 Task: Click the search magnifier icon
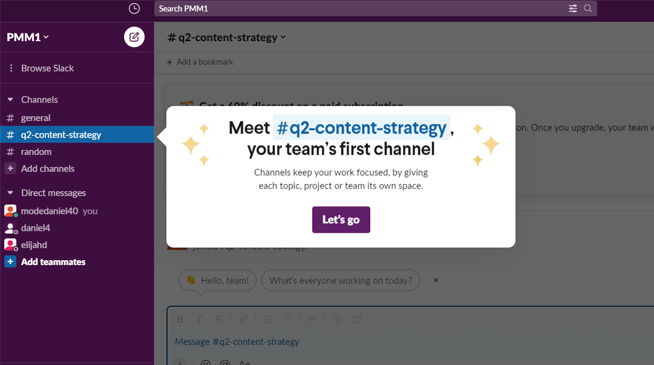tap(588, 8)
